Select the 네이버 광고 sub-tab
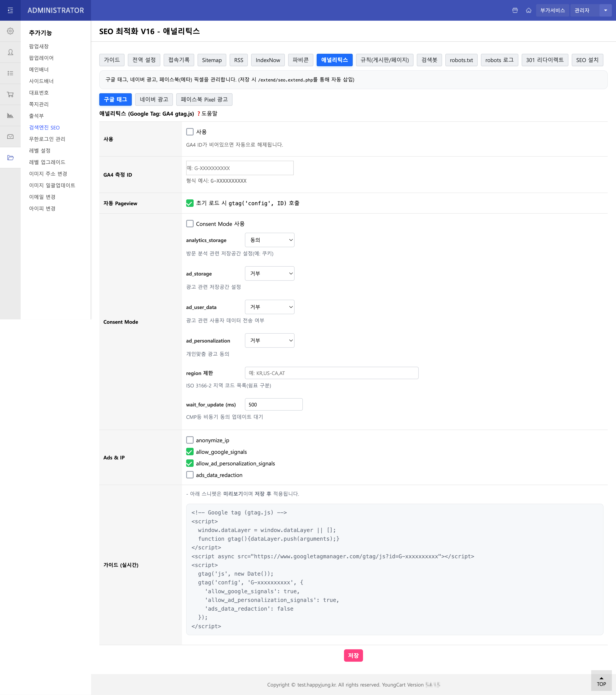Image resolution: width=616 pixels, height=695 pixels. (154, 100)
